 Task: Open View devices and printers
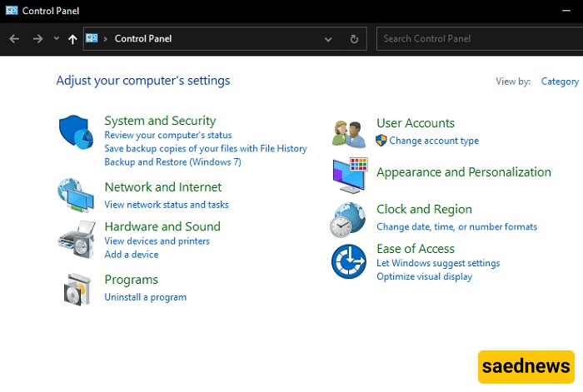[x=157, y=241]
